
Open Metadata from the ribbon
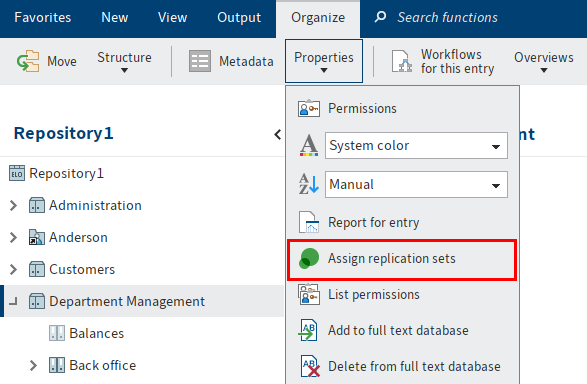tap(246, 61)
